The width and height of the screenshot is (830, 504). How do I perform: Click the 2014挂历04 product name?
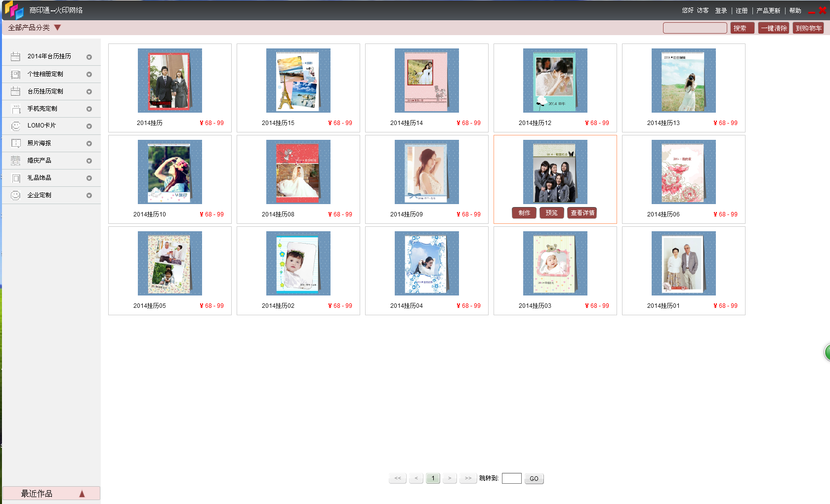407,306
